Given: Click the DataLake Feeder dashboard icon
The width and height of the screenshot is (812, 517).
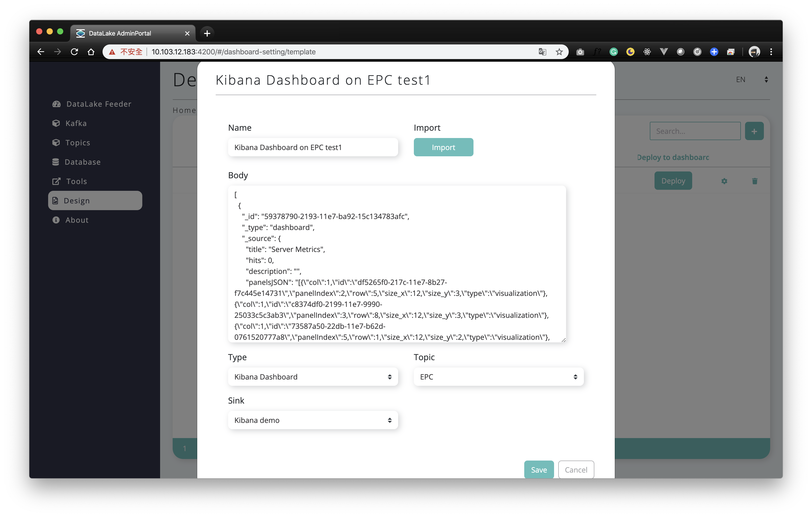Looking at the screenshot, I should 56,104.
